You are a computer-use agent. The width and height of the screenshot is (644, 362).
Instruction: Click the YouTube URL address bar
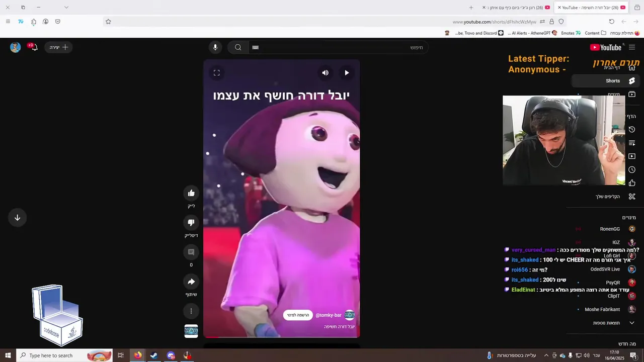pyautogui.click(x=335, y=22)
